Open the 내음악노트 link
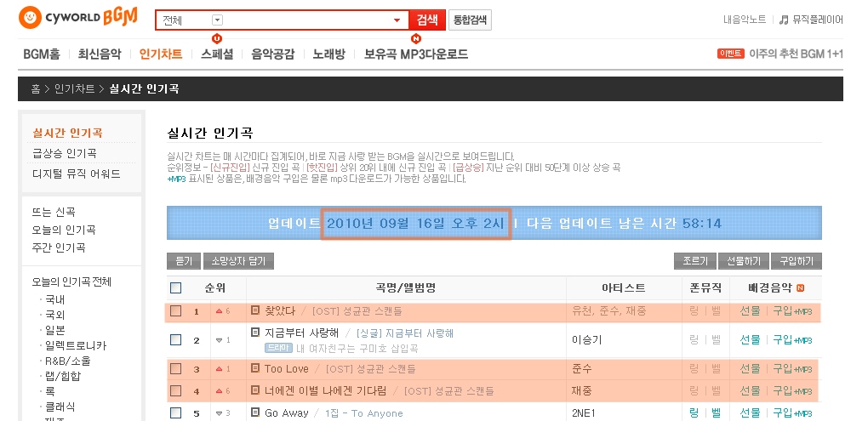Viewport: 868px width, 421px height. 745,20
